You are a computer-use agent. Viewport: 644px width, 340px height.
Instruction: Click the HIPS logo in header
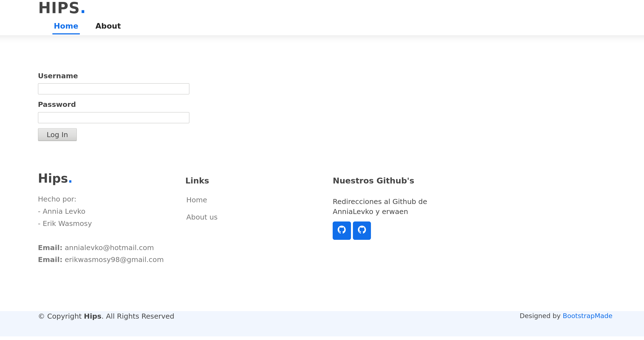pyautogui.click(x=62, y=8)
